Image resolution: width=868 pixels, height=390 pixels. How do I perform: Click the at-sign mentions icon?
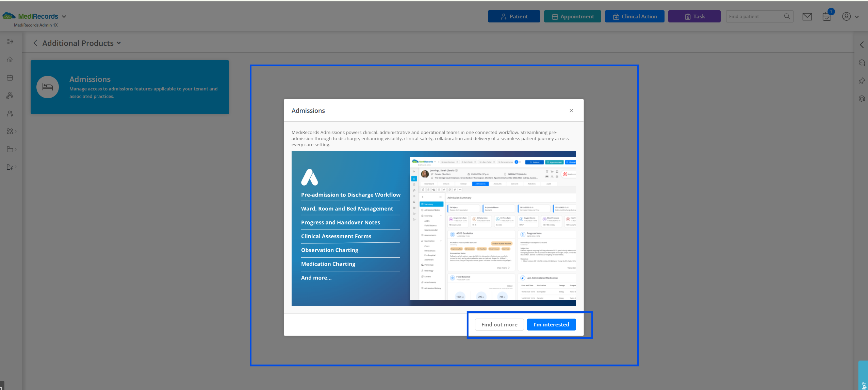pos(862,99)
